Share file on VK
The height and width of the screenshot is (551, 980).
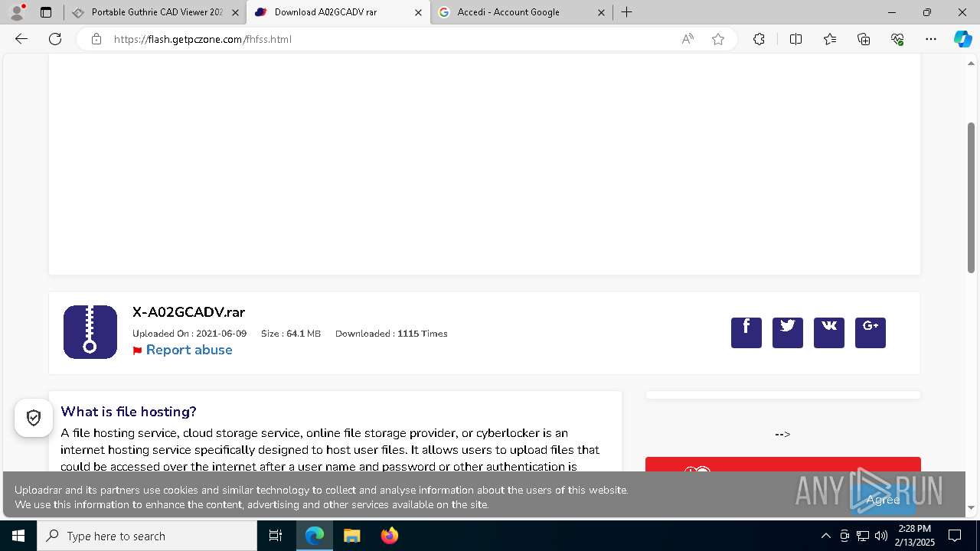coord(829,333)
